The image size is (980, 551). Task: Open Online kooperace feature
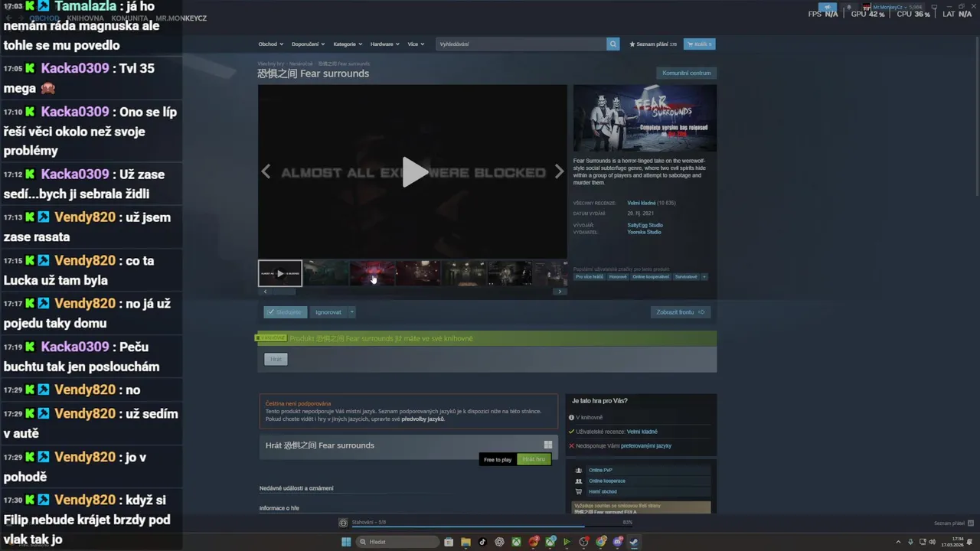pos(607,481)
